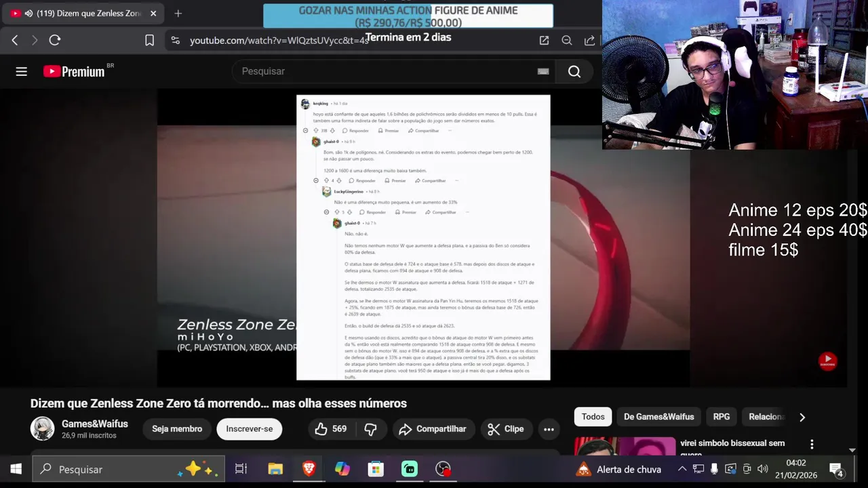Open the YouTube hamburger guide menu

point(22,71)
